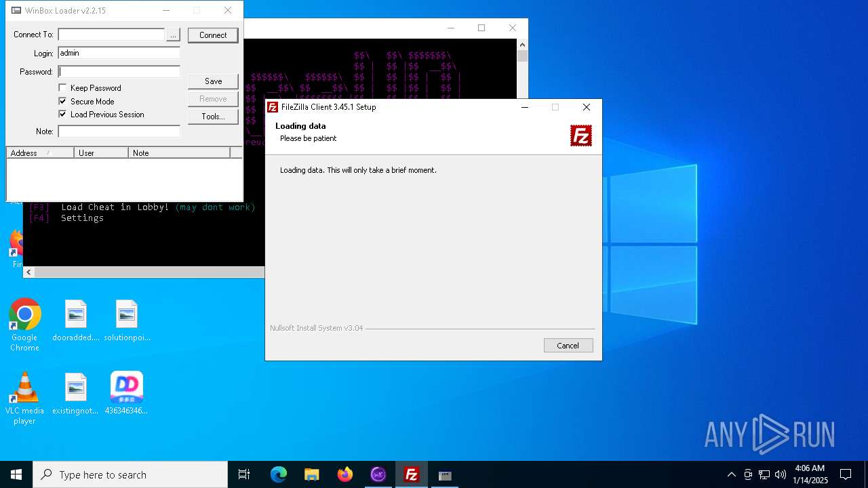Open Task View in the taskbar
The height and width of the screenshot is (488, 868).
pos(244,474)
